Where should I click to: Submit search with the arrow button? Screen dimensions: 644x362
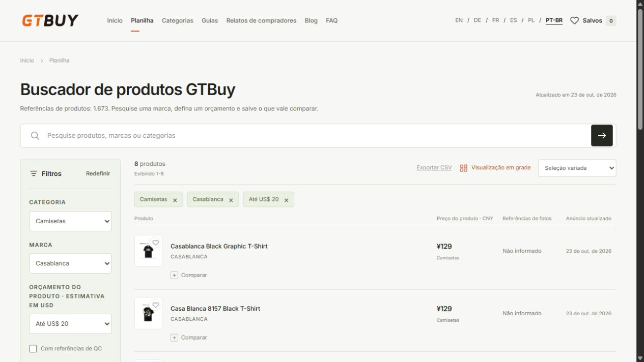click(x=602, y=136)
